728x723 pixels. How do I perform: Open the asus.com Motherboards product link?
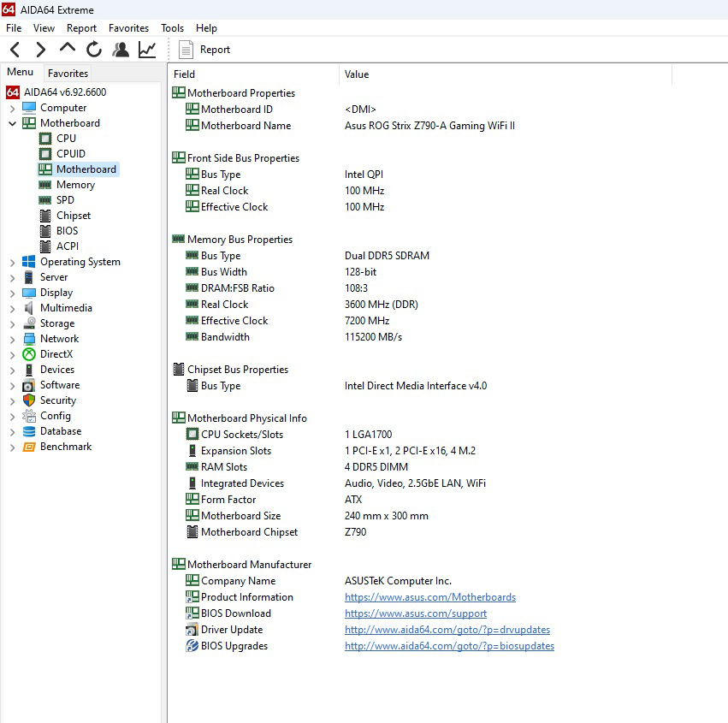pyautogui.click(x=430, y=597)
